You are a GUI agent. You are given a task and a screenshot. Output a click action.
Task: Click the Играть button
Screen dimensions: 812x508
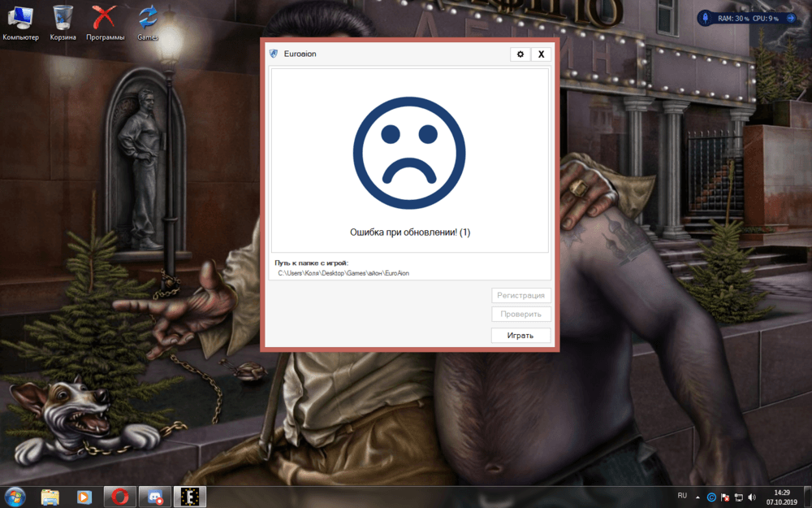(x=520, y=335)
